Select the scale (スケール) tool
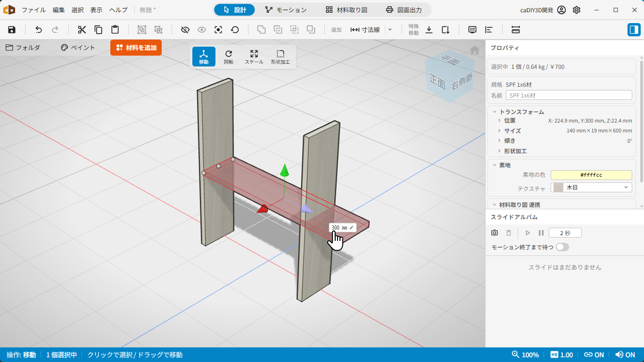644x362 pixels. point(254,57)
